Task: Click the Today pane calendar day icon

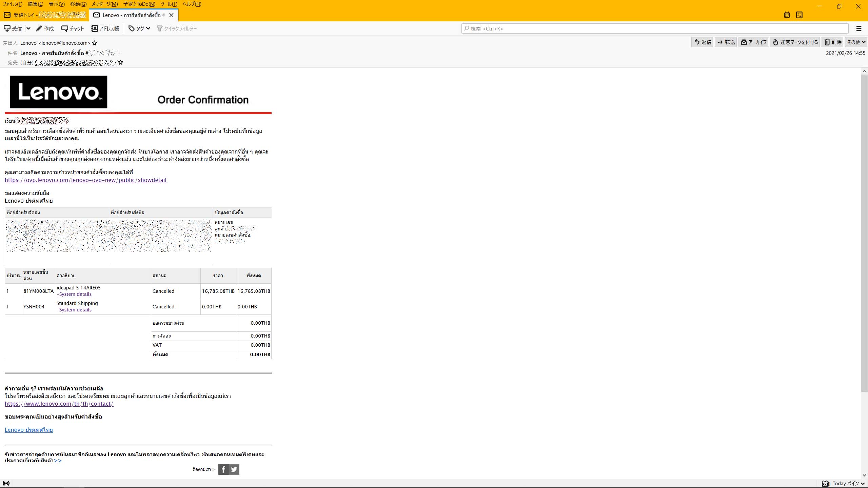Action: click(x=826, y=484)
